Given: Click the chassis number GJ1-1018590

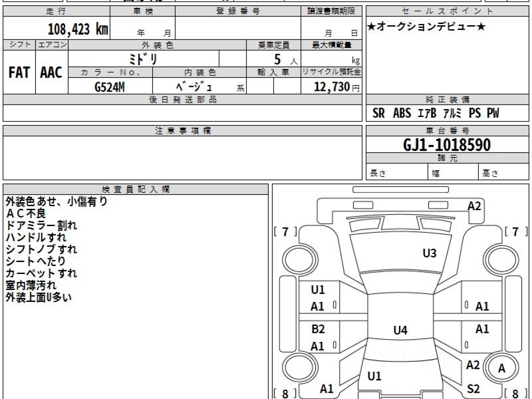Looking at the screenshot, I should point(447,145).
